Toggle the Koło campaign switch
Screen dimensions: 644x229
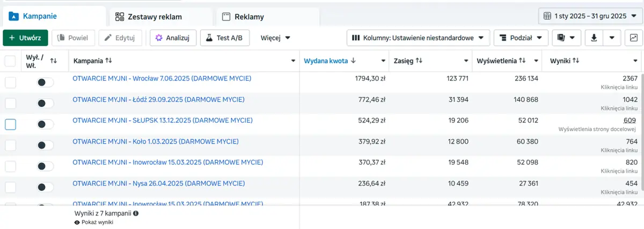[45, 145]
